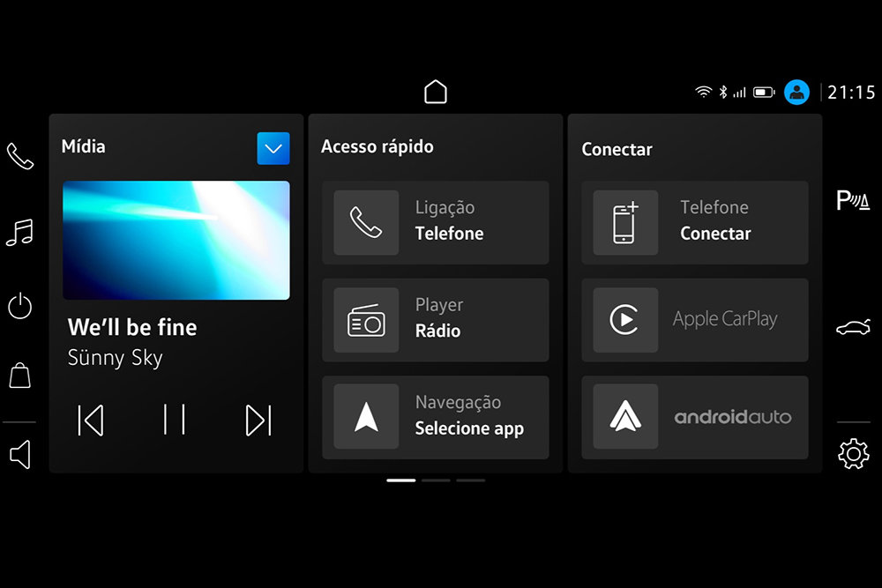The width and height of the screenshot is (882, 588).
Task: Skip to the next track
Action: 258,421
